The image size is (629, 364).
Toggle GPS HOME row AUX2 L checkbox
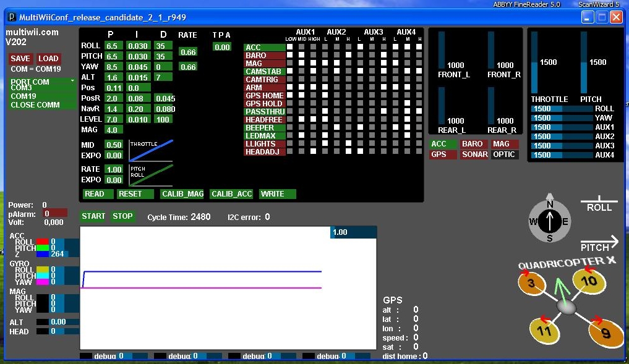tap(325, 95)
